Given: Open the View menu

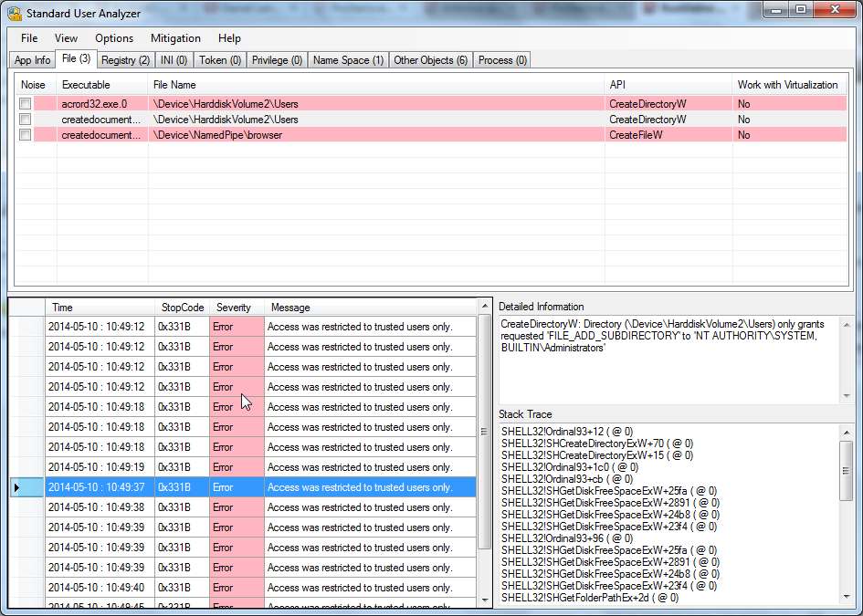Looking at the screenshot, I should (x=66, y=38).
